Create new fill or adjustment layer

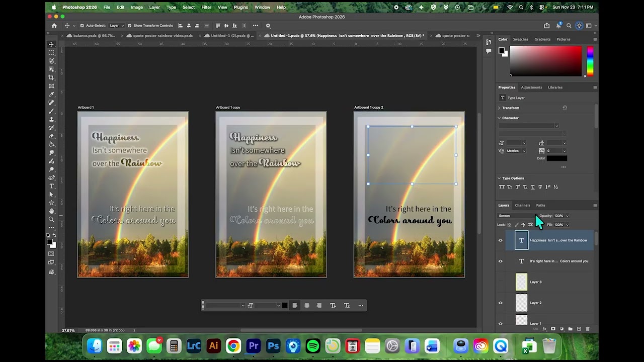(x=561, y=329)
